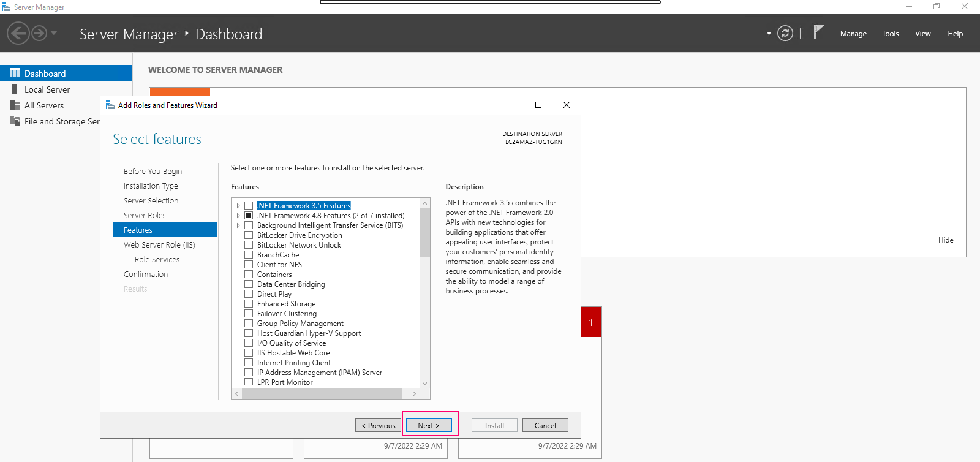Cancel the Add Roles and Features Wizard
Viewport: 980px width, 462px height.
pos(545,425)
